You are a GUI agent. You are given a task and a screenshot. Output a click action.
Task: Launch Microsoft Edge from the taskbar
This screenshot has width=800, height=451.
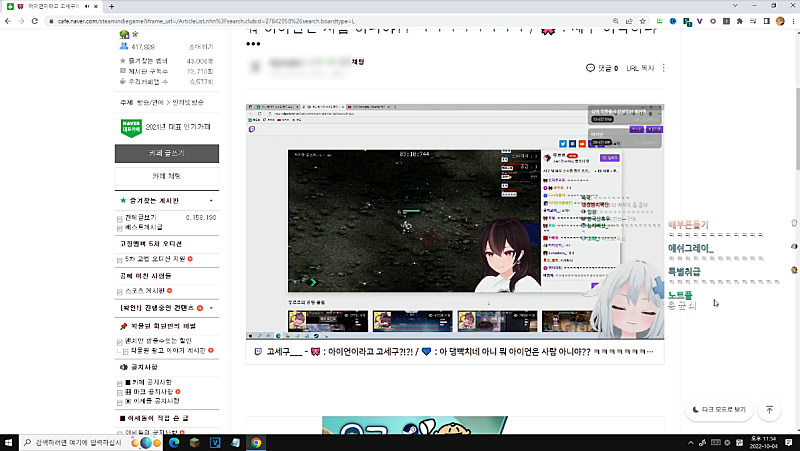tap(174, 442)
